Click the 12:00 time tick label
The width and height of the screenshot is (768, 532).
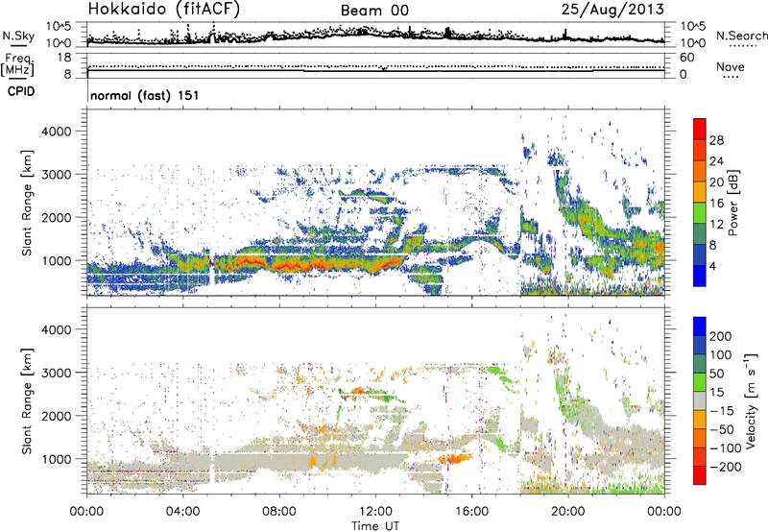tap(375, 512)
